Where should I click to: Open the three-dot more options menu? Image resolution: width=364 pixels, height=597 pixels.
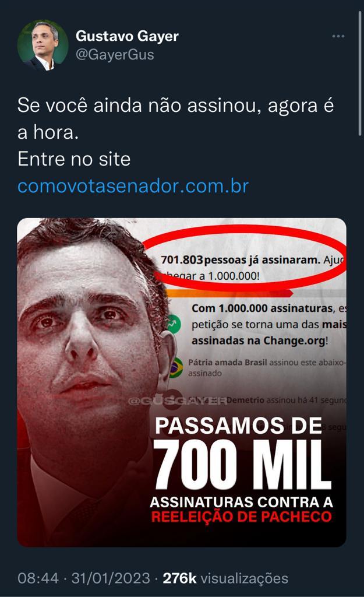(x=338, y=37)
